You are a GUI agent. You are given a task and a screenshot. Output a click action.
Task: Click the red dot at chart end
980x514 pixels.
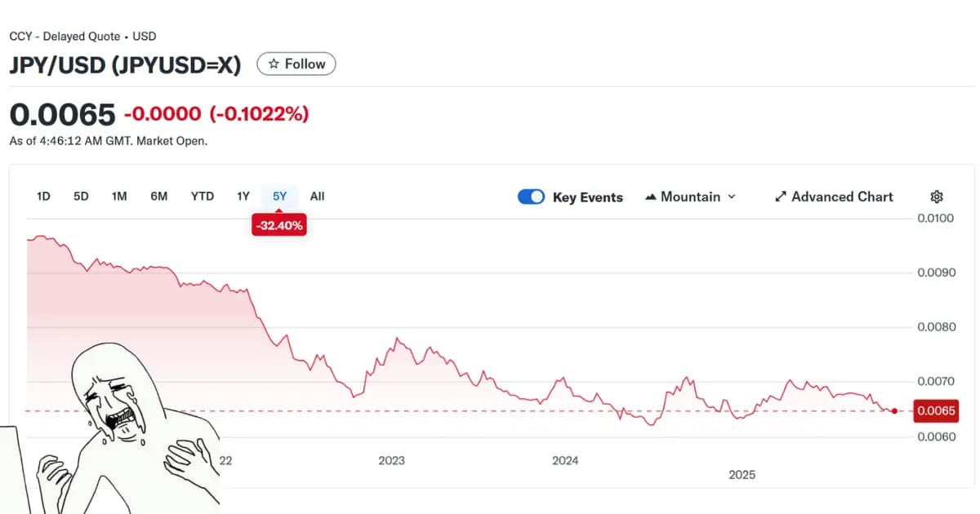(895, 411)
